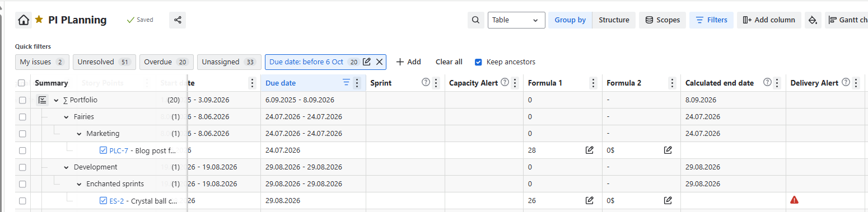Click the share icon button
Viewport: 868px width, 212px height.
click(178, 20)
